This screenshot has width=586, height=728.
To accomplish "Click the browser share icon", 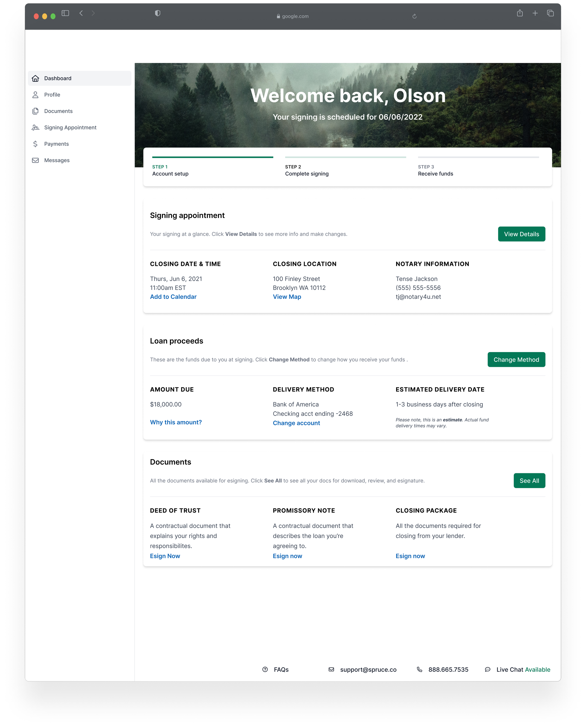I will (520, 13).
